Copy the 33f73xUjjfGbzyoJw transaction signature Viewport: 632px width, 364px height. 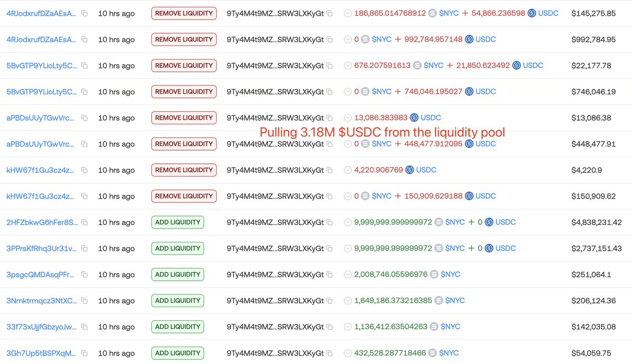click(84, 327)
